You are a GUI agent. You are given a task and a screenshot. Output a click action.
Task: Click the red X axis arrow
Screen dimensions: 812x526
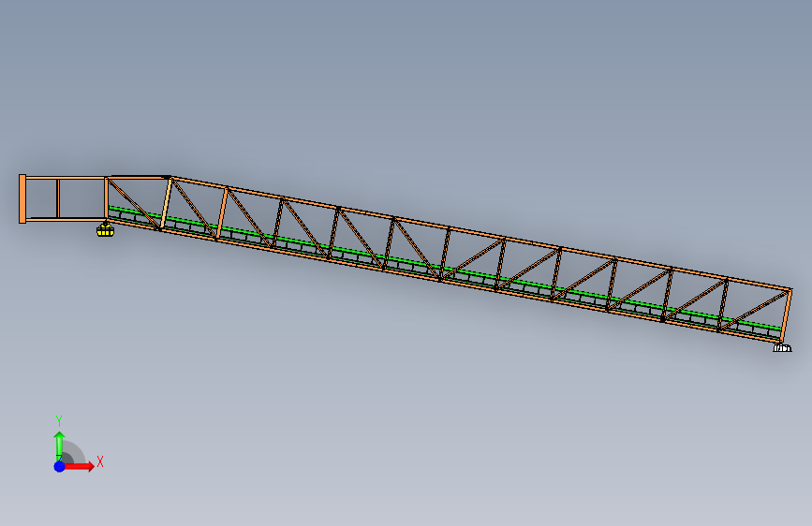[80, 466]
